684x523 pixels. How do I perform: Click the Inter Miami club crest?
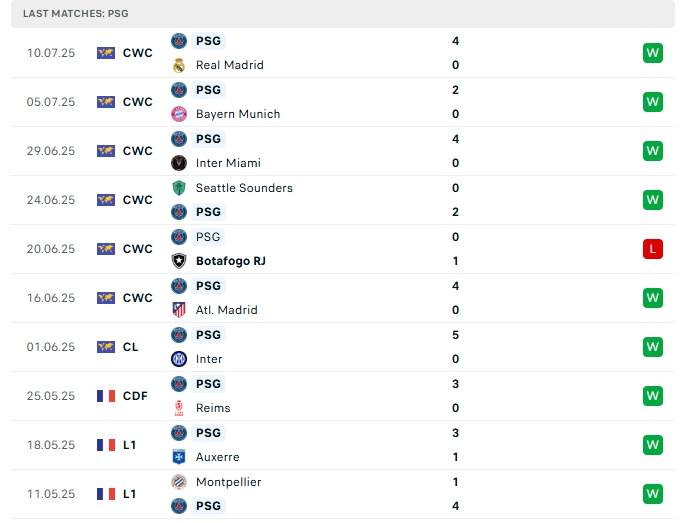coord(179,163)
